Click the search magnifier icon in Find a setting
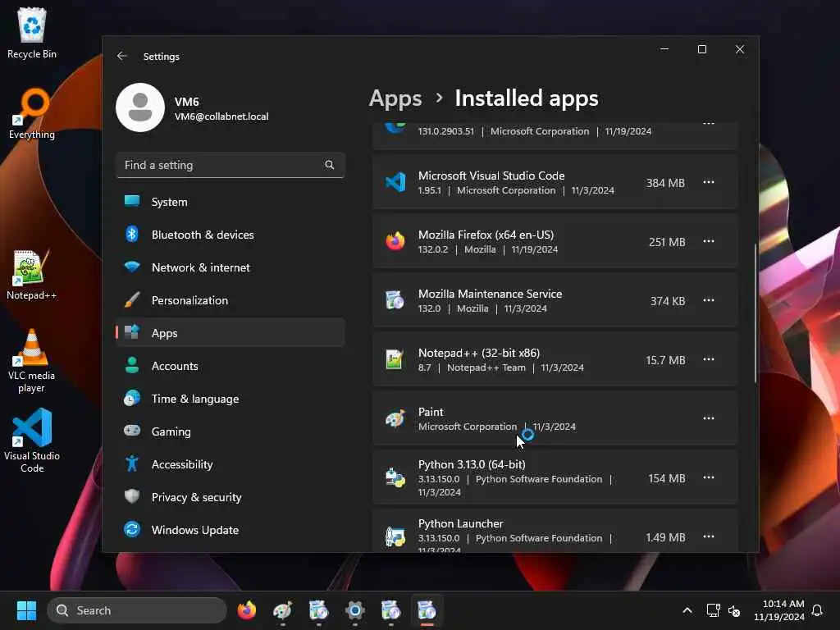 click(x=330, y=165)
